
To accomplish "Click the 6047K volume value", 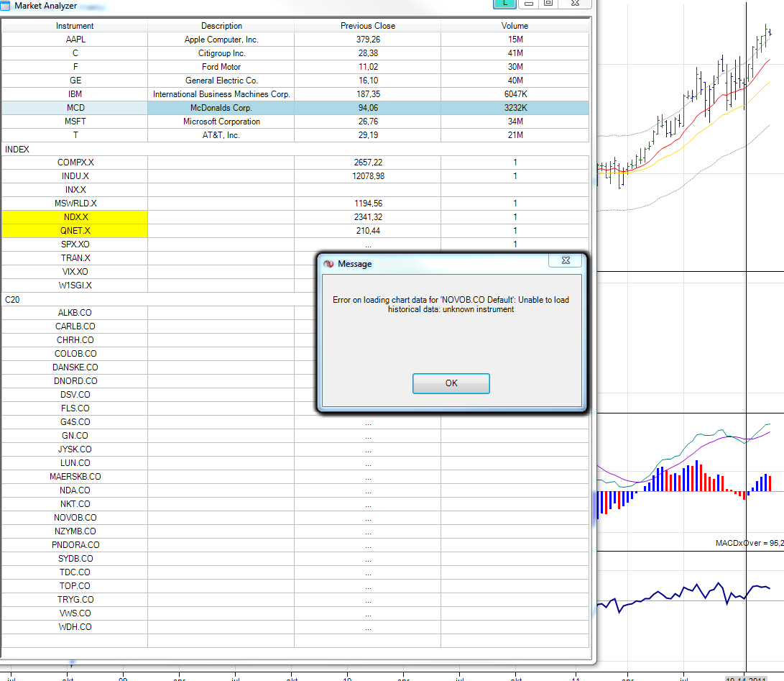I will (515, 94).
